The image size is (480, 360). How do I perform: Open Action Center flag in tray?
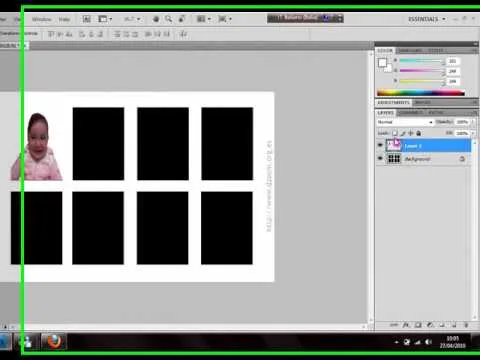click(x=407, y=342)
